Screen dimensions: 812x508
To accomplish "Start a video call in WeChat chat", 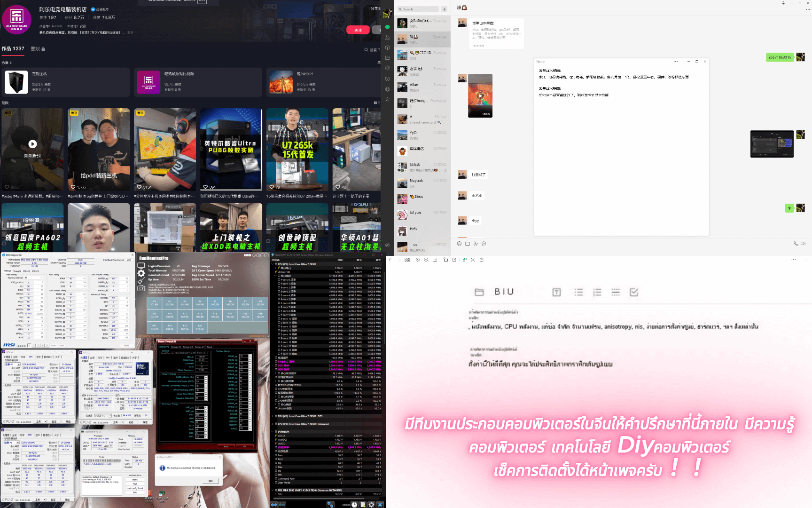I will pyautogui.click(x=803, y=244).
